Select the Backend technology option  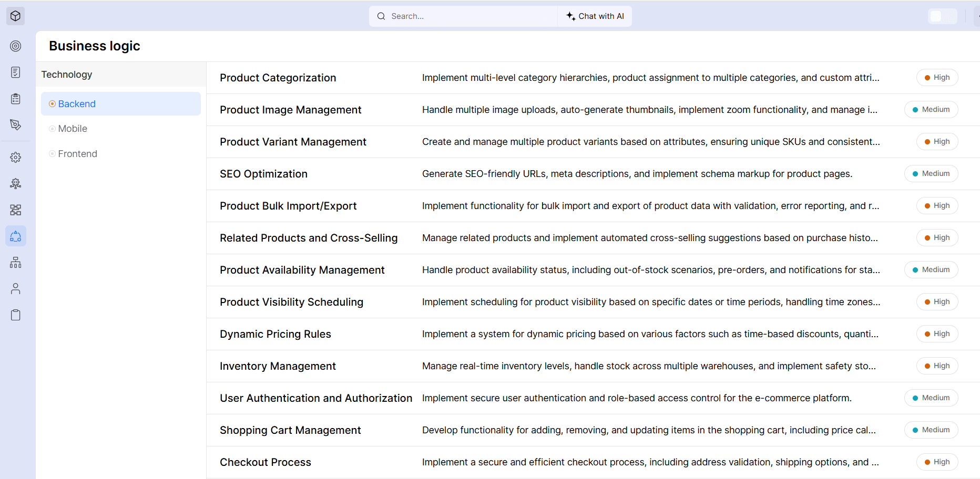(x=121, y=104)
